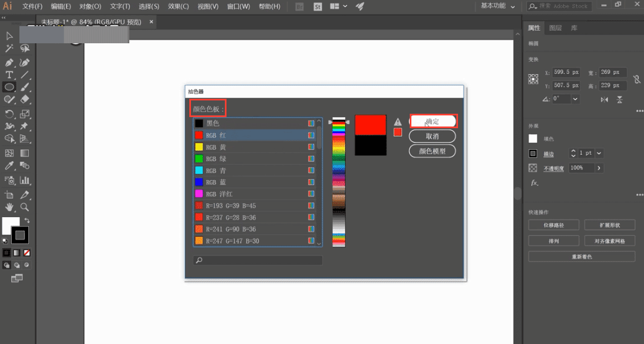Open the 编辑(E) menu

[61, 7]
